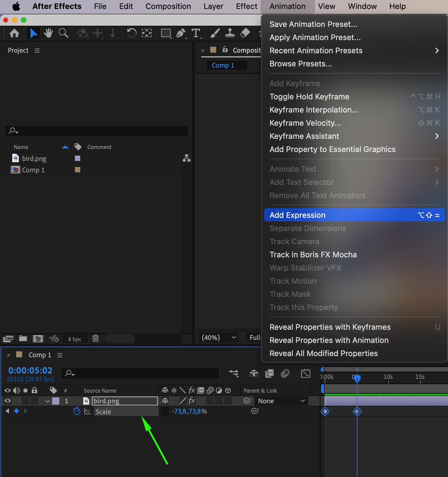Image resolution: width=448 pixels, height=477 pixels.
Task: Toggle the shy layers switch in timeline header
Action: pyautogui.click(x=254, y=373)
